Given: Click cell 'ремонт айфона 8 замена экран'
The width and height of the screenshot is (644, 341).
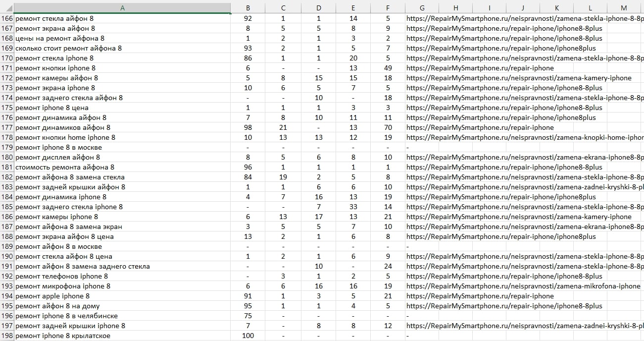Looking at the screenshot, I should coord(122,227).
